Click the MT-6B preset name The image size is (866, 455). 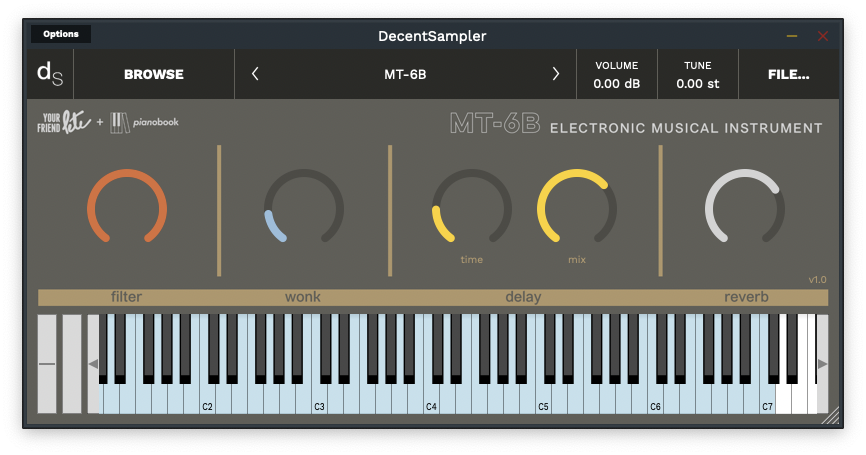click(405, 74)
